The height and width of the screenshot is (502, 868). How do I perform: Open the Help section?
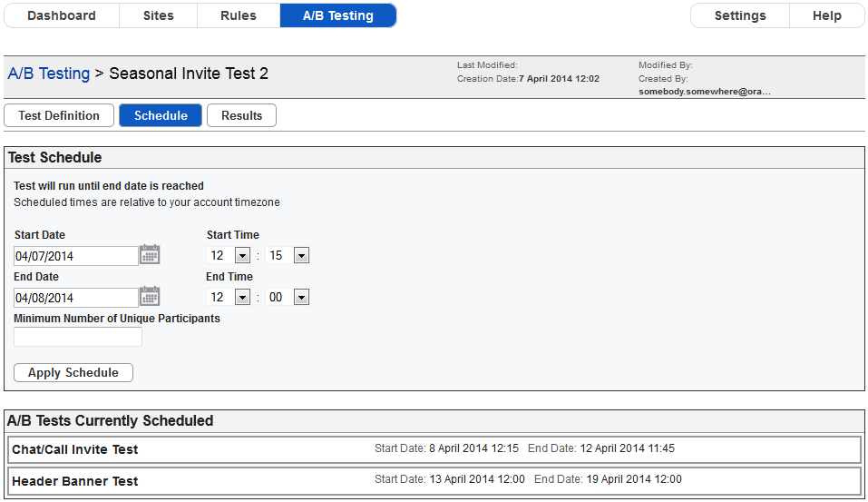(x=827, y=15)
